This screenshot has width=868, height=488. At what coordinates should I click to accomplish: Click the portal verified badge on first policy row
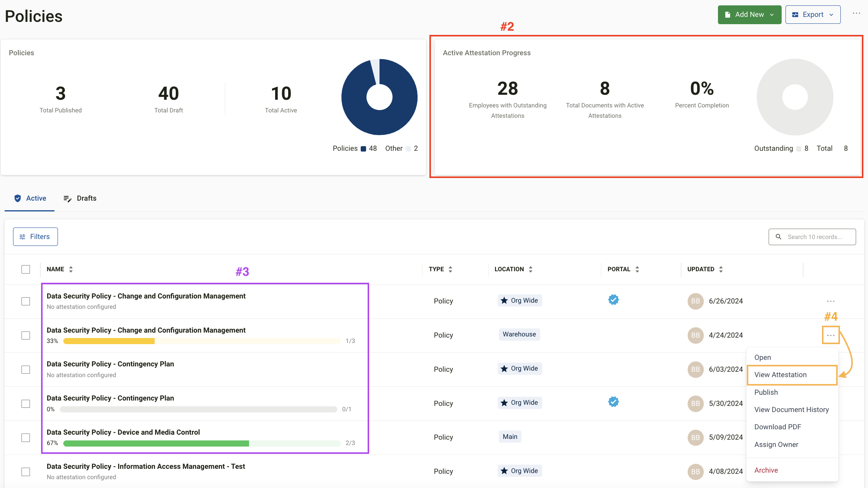click(613, 300)
